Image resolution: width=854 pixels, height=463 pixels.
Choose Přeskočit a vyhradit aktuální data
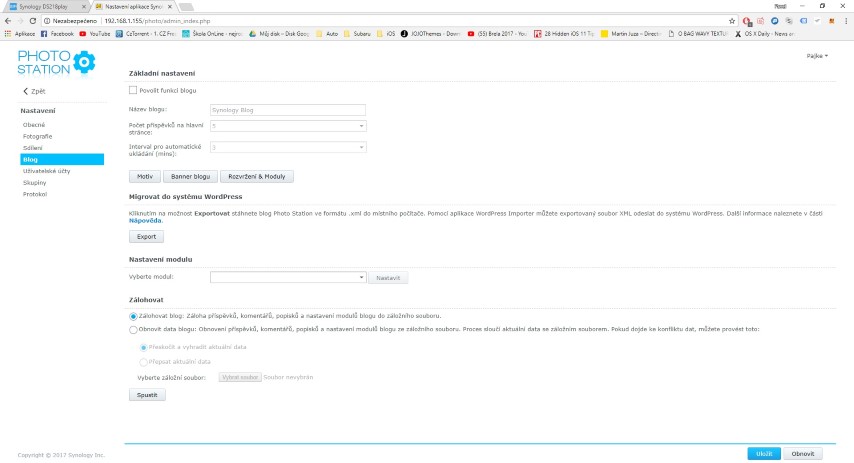tap(143, 348)
